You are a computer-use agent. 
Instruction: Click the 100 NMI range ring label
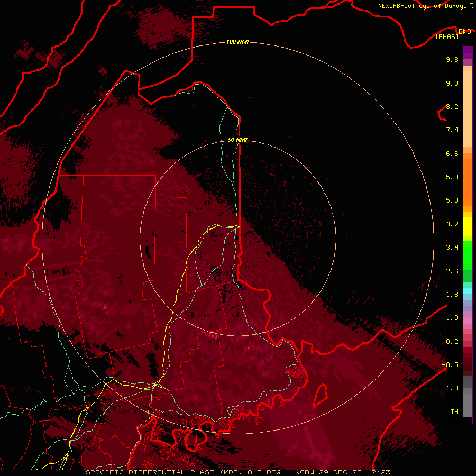click(237, 42)
